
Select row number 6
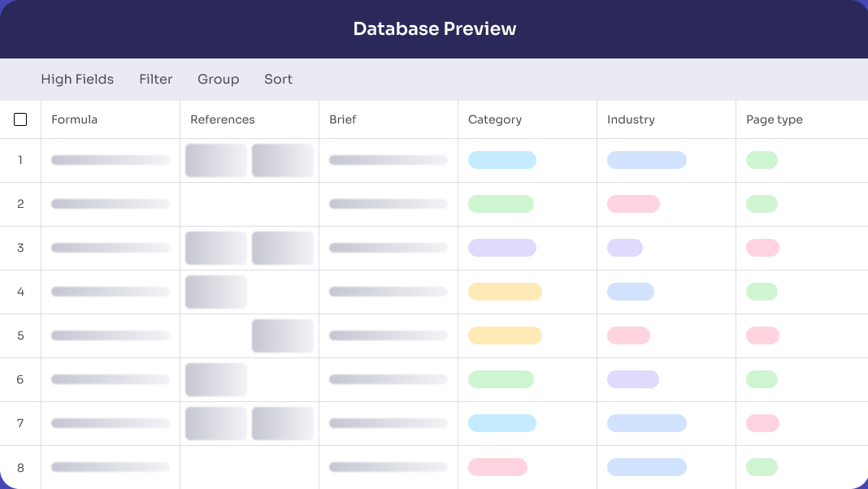(20, 379)
